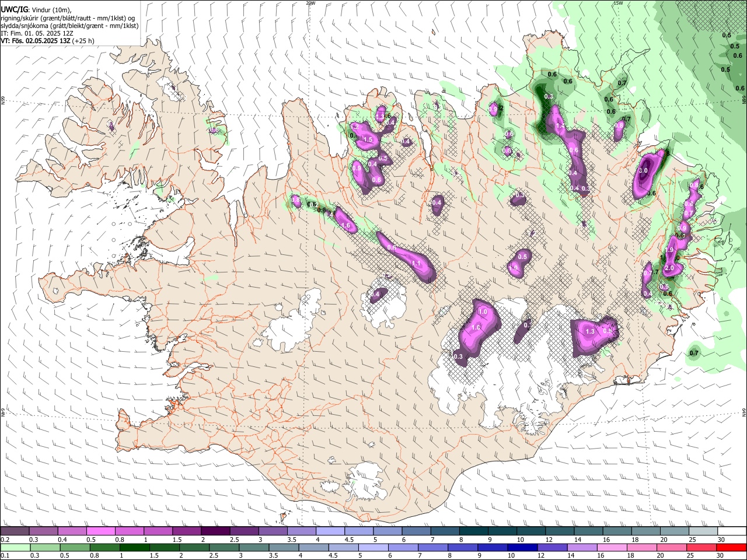Viewport: 747px width, 560px height.
Task: Click the 1.1 snowfall value on the map
Action: 416,264
